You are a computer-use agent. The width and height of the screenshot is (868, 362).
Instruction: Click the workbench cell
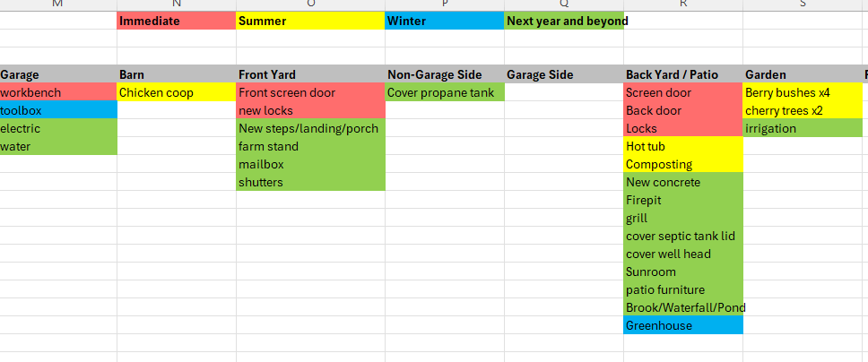point(58,92)
